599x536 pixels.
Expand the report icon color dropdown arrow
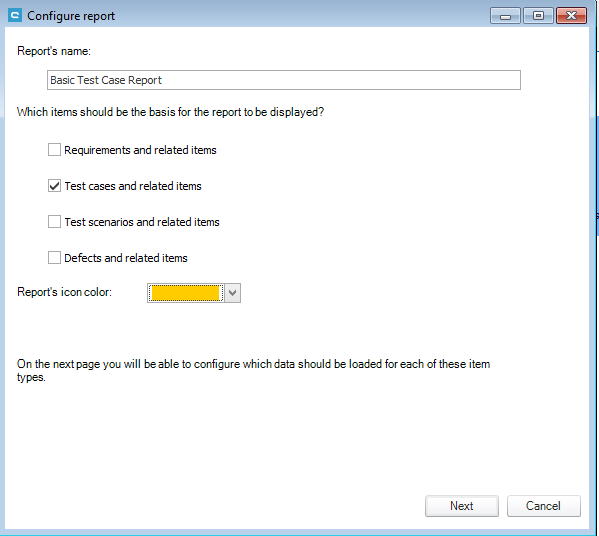click(232, 293)
